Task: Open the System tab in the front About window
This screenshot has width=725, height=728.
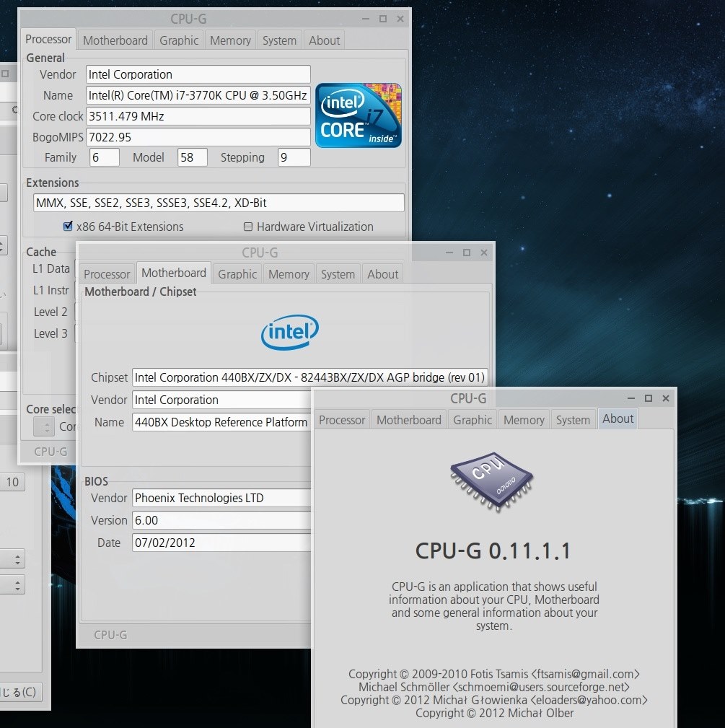Action: (574, 420)
